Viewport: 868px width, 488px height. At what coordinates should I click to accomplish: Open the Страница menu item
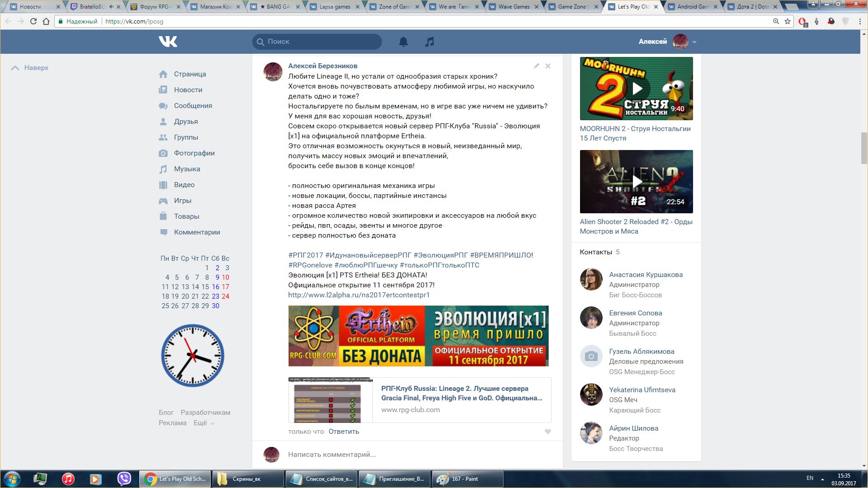(x=190, y=74)
